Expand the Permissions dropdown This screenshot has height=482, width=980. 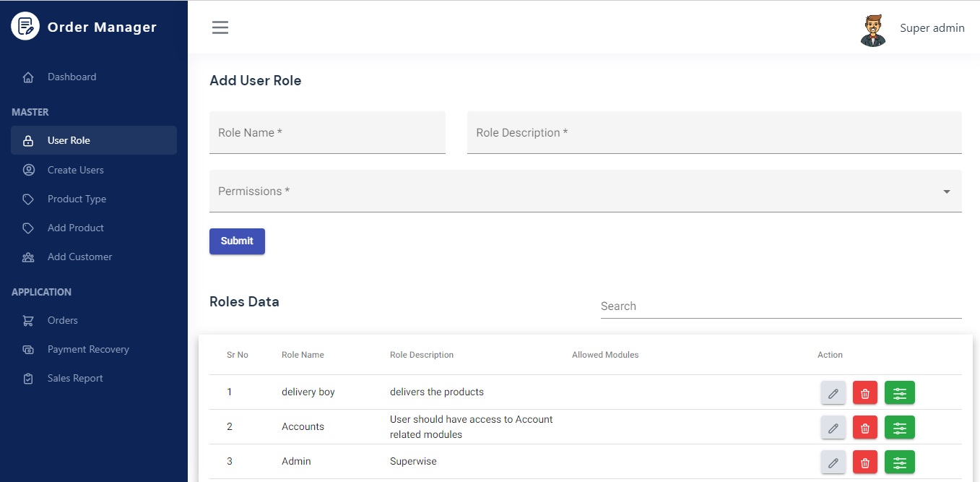945,191
